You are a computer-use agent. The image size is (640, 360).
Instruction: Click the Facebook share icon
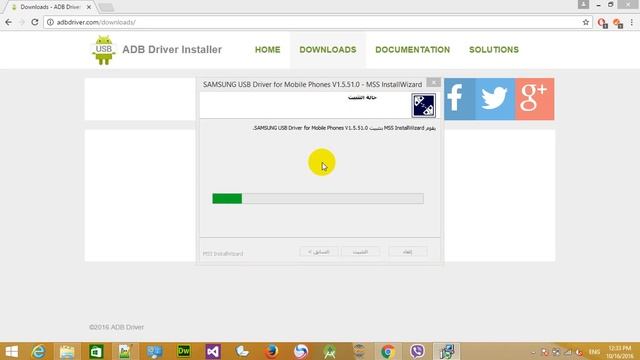[x=460, y=99]
